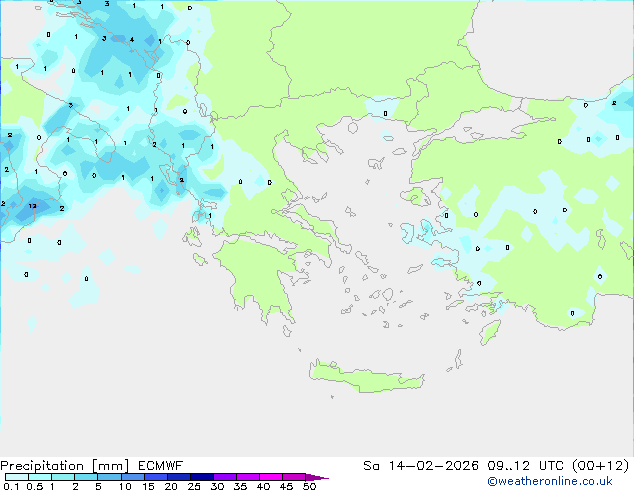Click the legend label '50'
This screenshot has width=634, height=490.
(309, 486)
